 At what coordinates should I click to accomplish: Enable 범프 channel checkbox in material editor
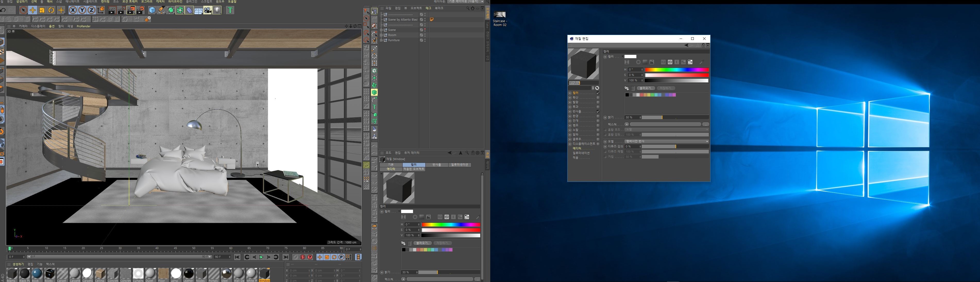click(x=598, y=125)
